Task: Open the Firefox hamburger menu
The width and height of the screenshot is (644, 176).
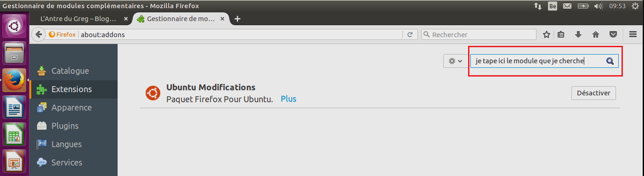Action: click(x=633, y=34)
